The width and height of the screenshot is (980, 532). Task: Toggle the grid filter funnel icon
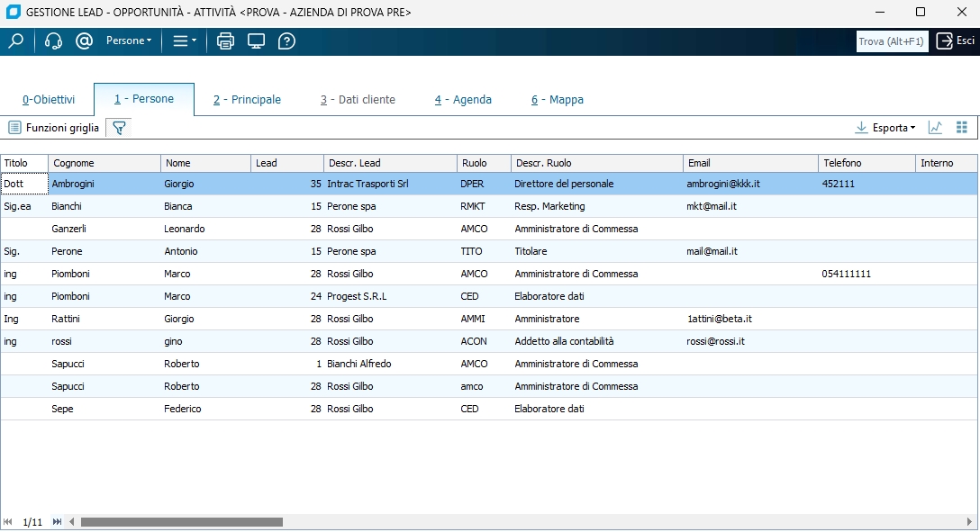pyautogui.click(x=118, y=128)
